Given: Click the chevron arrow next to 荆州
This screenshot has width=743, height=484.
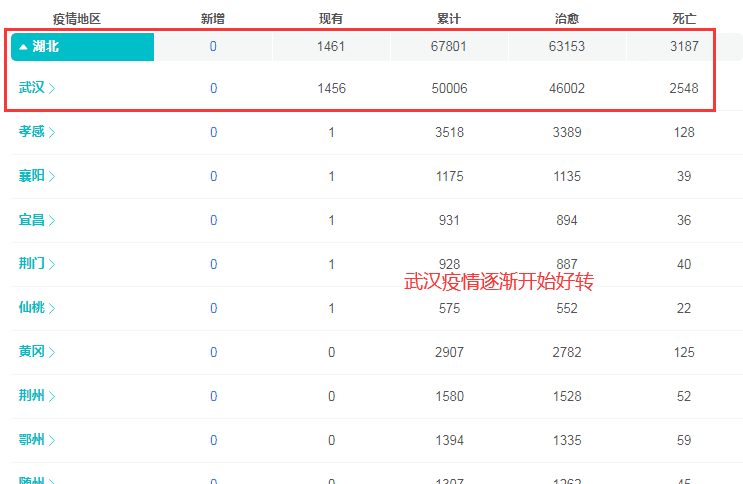Looking at the screenshot, I should [x=52, y=397].
